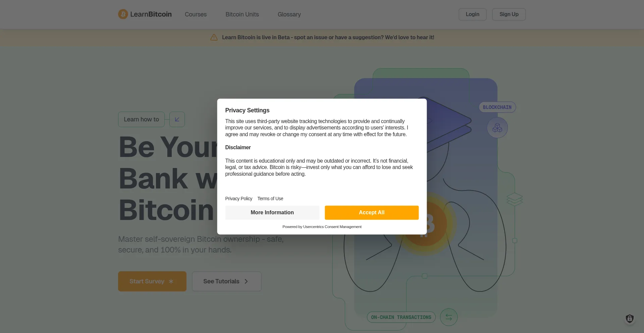This screenshot has height=333, width=644.
Task: Click the asterisk icon on Start Survey
Action: click(x=171, y=281)
